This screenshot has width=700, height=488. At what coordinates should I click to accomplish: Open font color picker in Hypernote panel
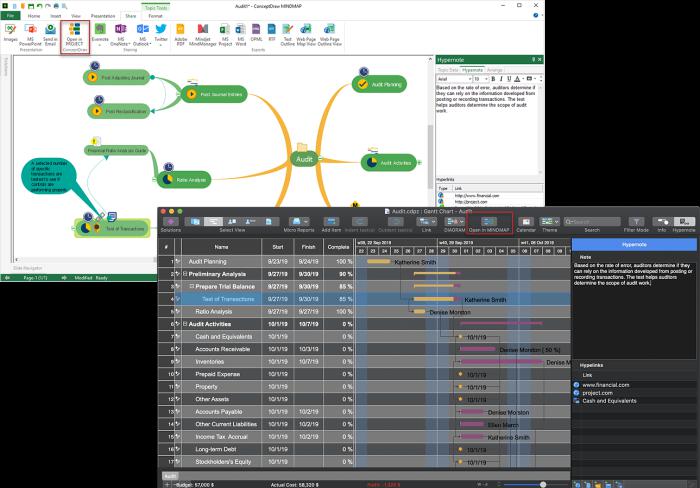click(517, 79)
